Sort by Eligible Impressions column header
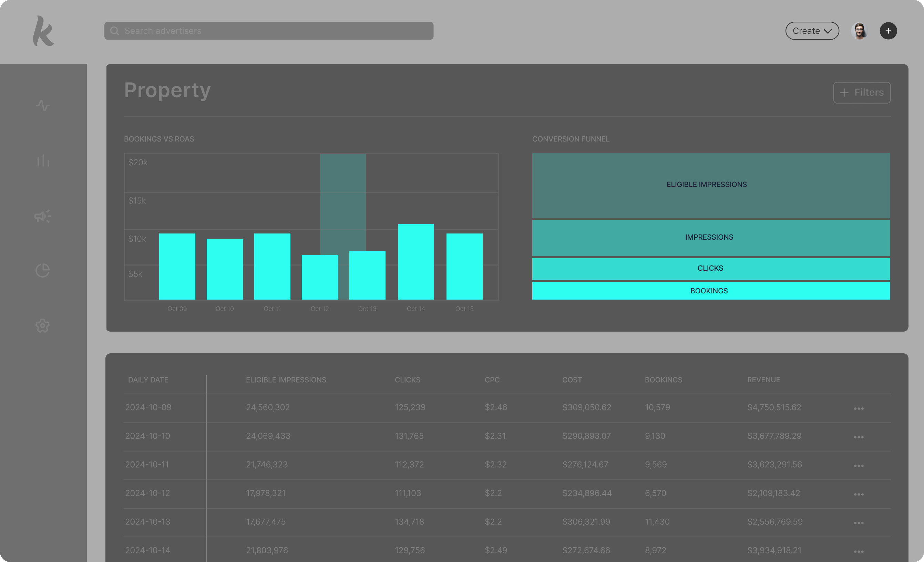This screenshot has height=562, width=924. (286, 380)
